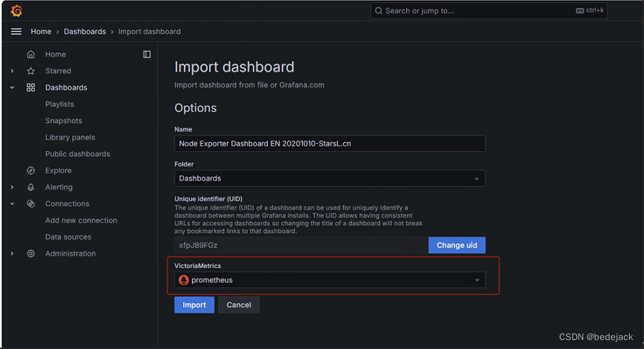Click the Change uid button

(x=457, y=245)
